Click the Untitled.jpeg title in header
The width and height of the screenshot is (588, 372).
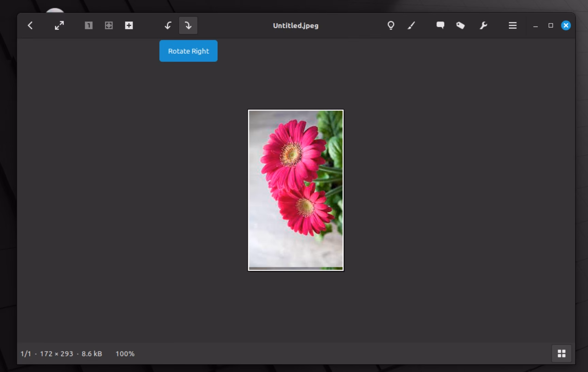pos(295,26)
